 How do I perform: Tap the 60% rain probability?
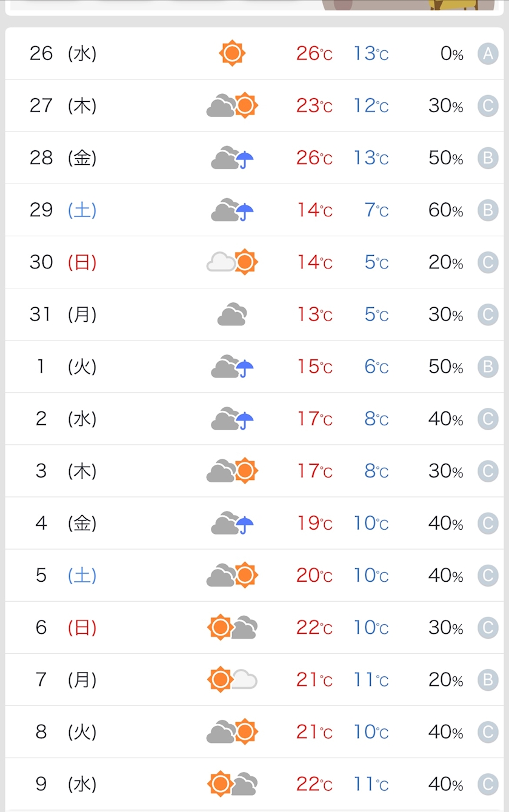coord(445,210)
